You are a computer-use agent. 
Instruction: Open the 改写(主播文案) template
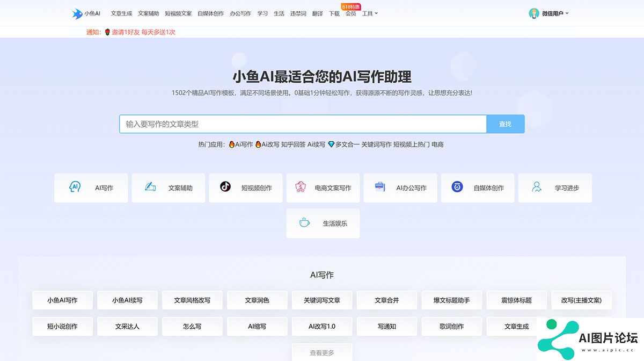tap(582, 300)
